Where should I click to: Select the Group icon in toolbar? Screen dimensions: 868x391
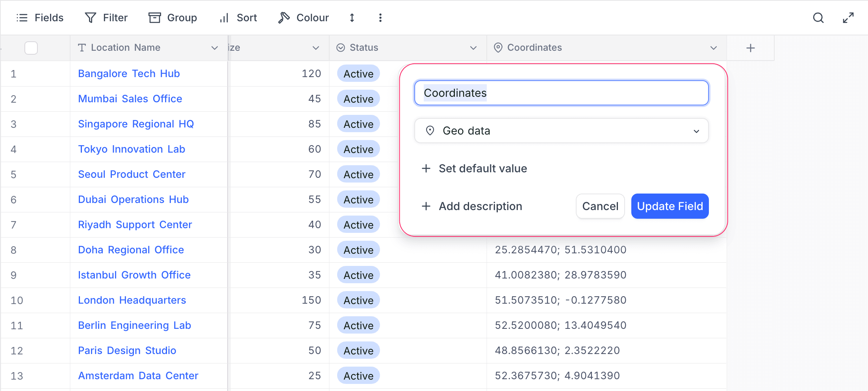pyautogui.click(x=155, y=17)
